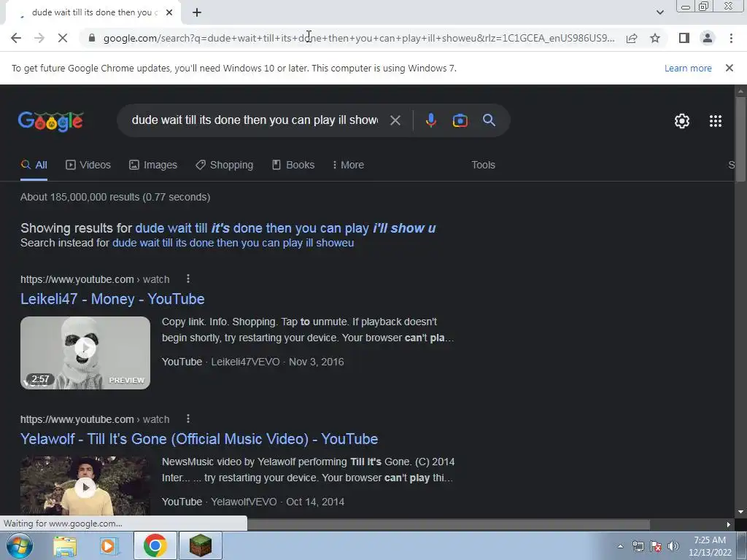Screen dimensions: 747x560
Task: Switch to the Books tab
Action: (x=293, y=165)
